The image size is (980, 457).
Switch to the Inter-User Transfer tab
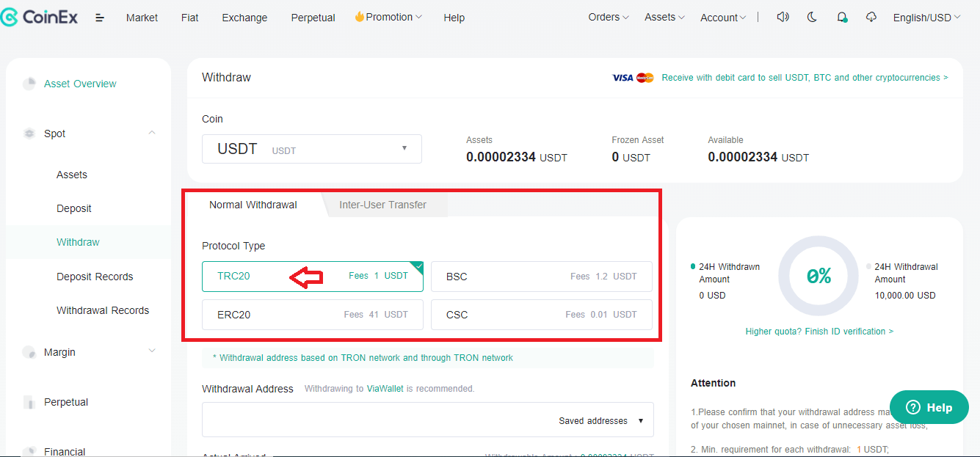click(x=382, y=205)
